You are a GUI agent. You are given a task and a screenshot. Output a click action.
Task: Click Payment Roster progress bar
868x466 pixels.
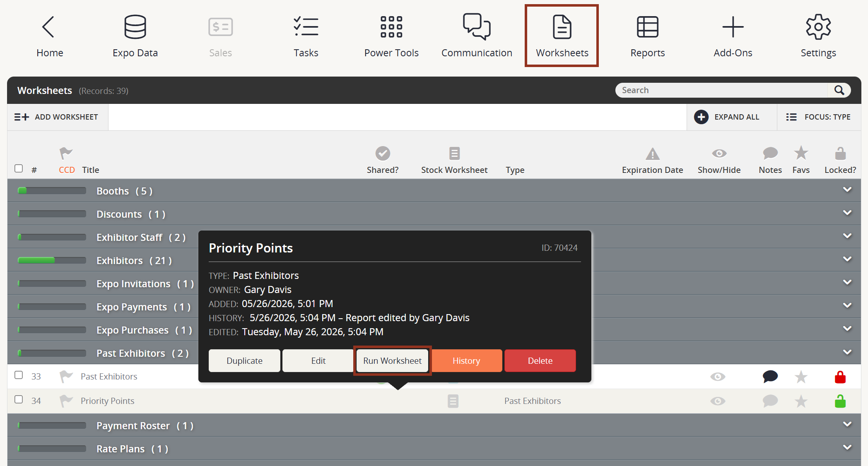point(52,425)
